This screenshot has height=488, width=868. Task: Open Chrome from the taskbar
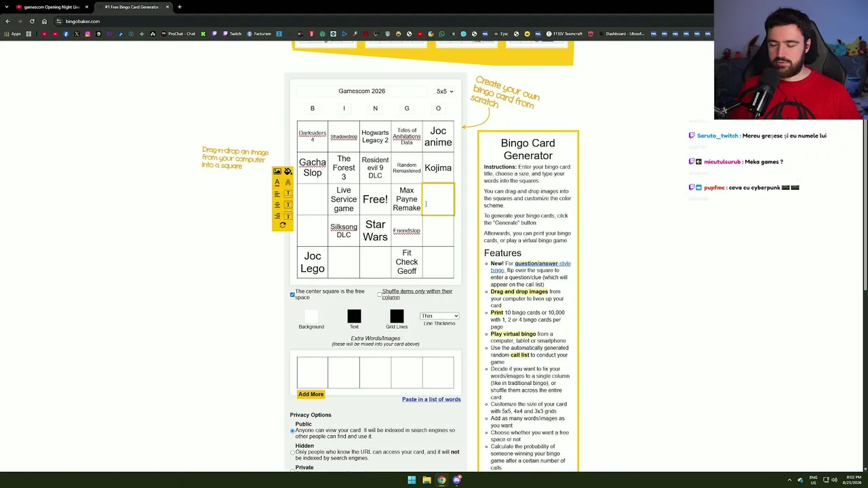coord(441,480)
